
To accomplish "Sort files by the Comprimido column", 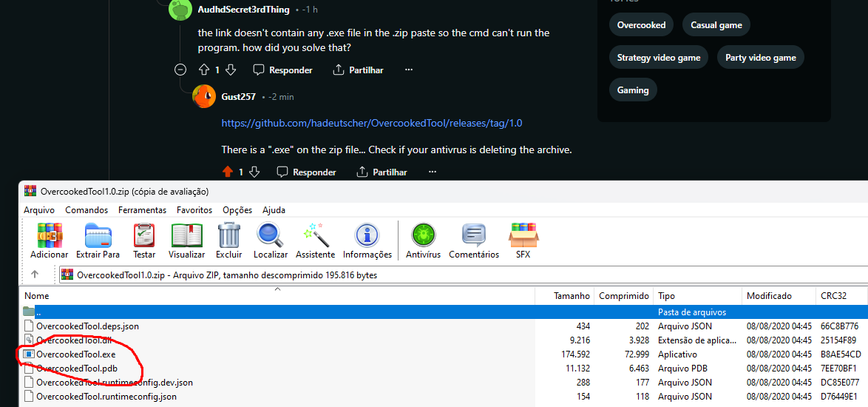I will click(624, 296).
